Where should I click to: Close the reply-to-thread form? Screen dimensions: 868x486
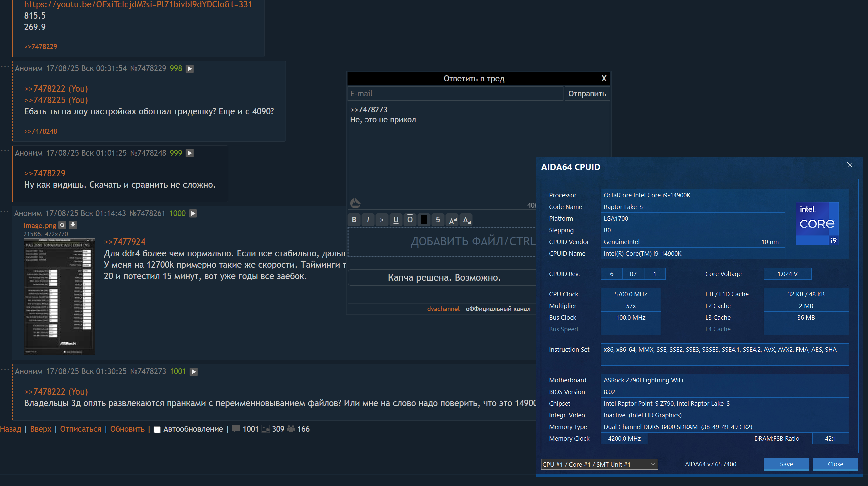tap(603, 79)
